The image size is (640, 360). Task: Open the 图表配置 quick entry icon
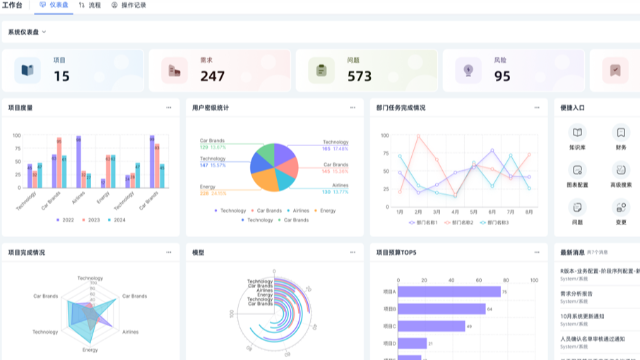577,170
